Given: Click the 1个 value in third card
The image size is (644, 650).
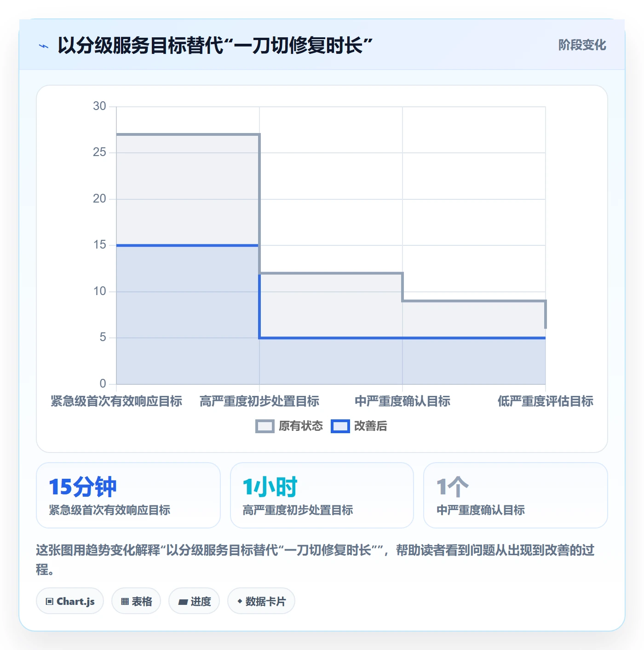Looking at the screenshot, I should point(453,487).
